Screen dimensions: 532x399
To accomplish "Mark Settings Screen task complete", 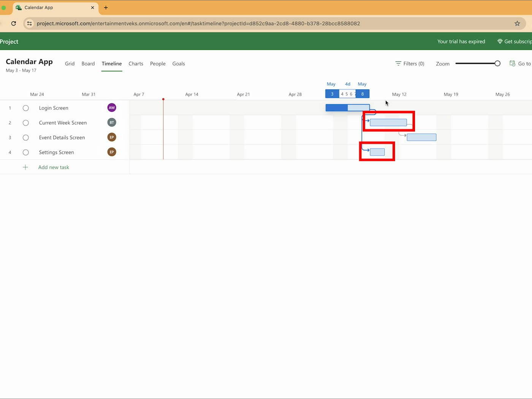I will click(26, 152).
